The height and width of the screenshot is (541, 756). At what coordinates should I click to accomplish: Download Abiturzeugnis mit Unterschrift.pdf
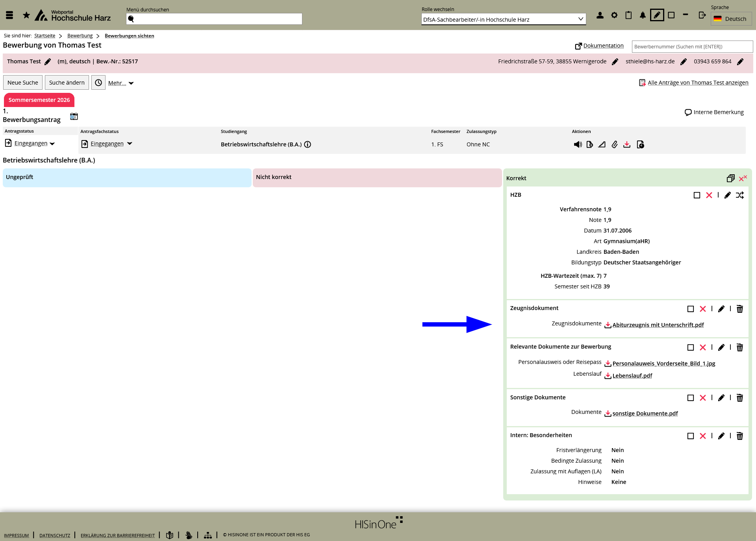pos(658,325)
